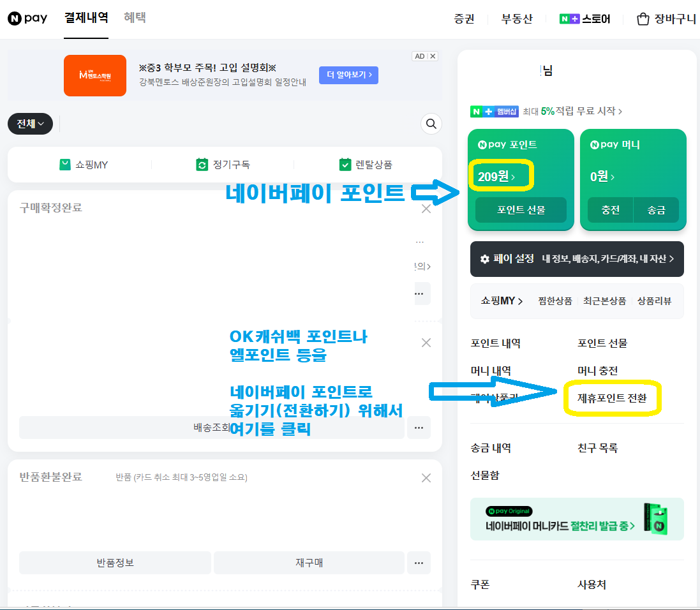Screen dimensions: 700x610
Task: Open the search magnifier icon
Action: 431,124
